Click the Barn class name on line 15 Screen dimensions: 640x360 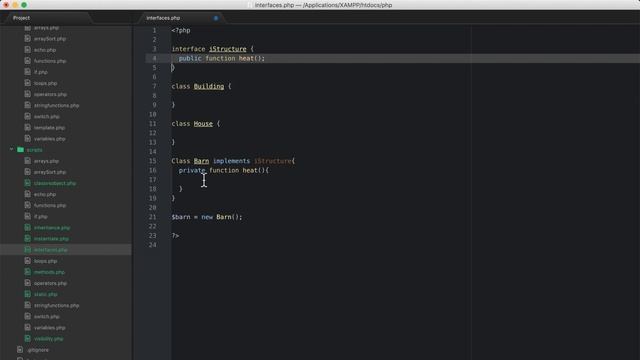point(201,161)
